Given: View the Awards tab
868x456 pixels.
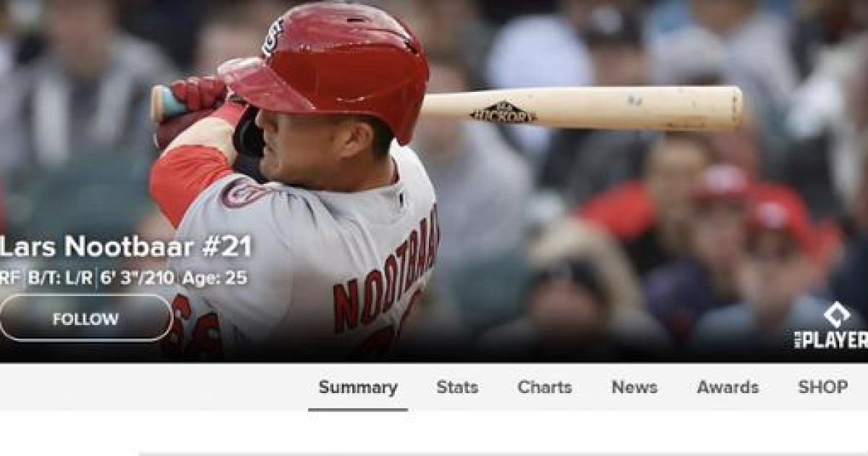Looking at the screenshot, I should click(x=728, y=387).
